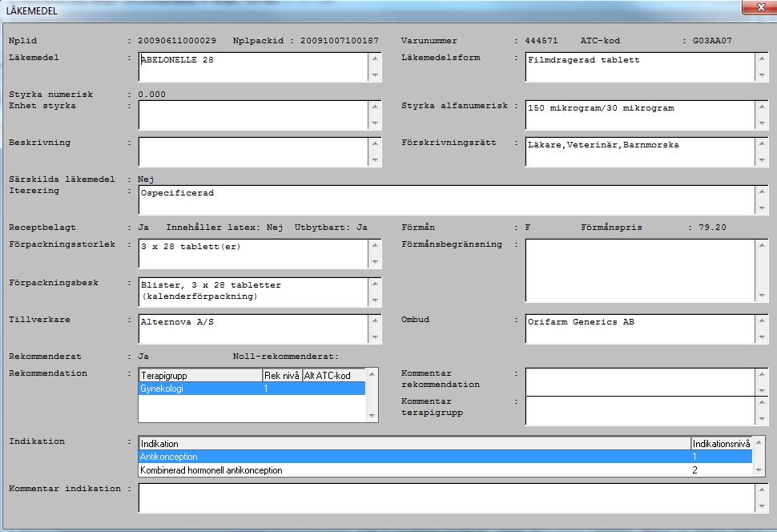The height and width of the screenshot is (532, 777).
Task: Click the up arrow in the Kommentar rekommendation scrollbar
Action: tap(762, 374)
